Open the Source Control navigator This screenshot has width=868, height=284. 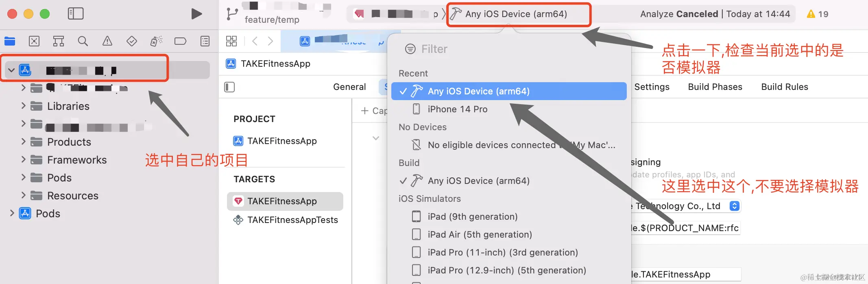pos(34,41)
